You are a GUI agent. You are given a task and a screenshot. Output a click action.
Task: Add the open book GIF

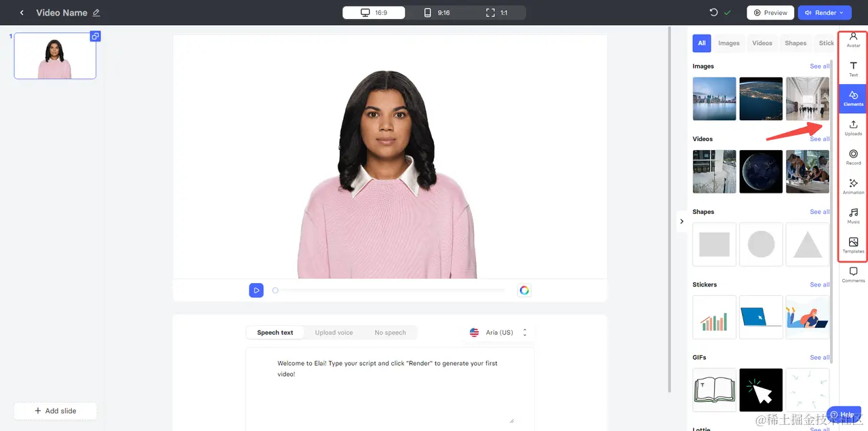pyautogui.click(x=714, y=390)
